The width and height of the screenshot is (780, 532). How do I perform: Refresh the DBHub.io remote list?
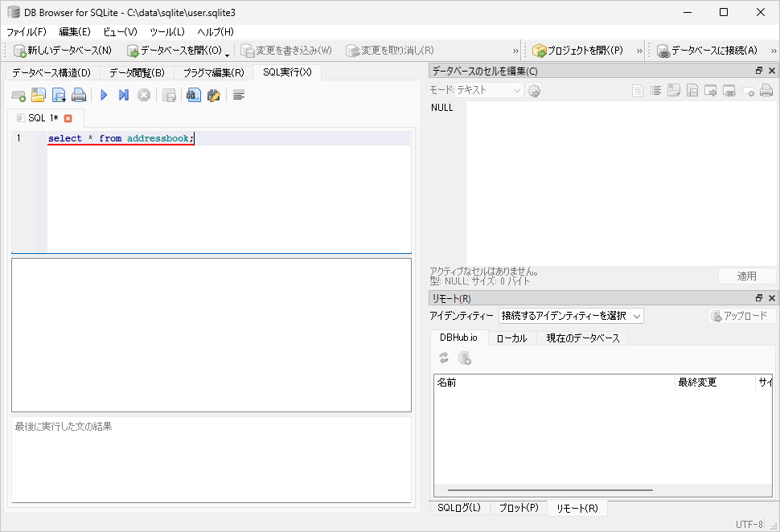[x=443, y=358]
